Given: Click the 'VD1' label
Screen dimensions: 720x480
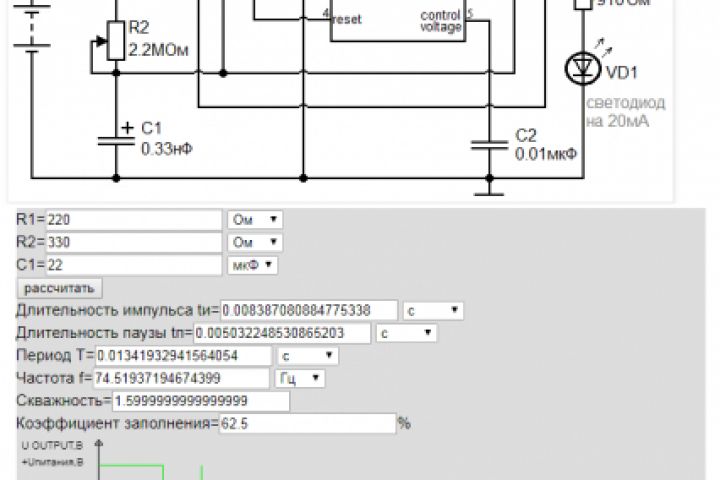Looking at the screenshot, I should pyautogui.click(x=622, y=73).
